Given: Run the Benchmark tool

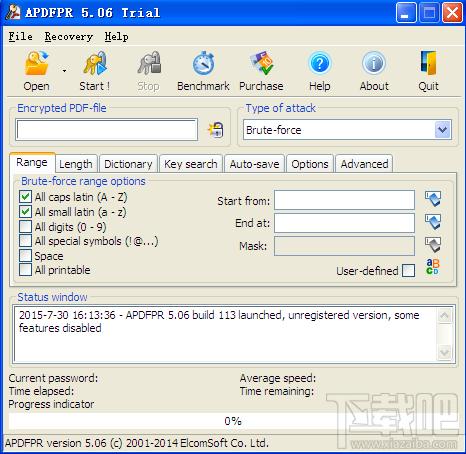Looking at the screenshot, I should 203,63.
